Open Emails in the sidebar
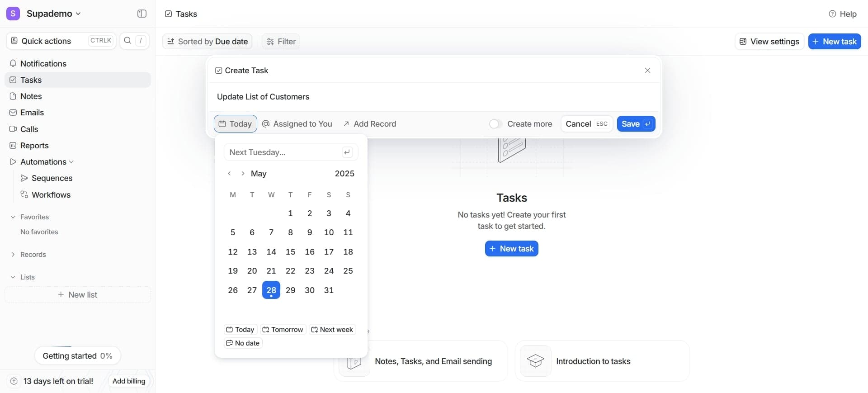This screenshot has width=868, height=393. 78,113
